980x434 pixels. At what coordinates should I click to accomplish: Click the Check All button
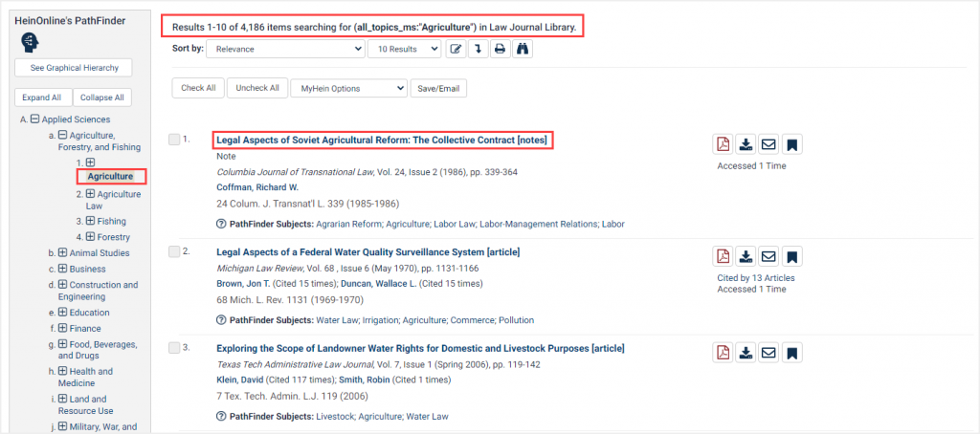(198, 89)
